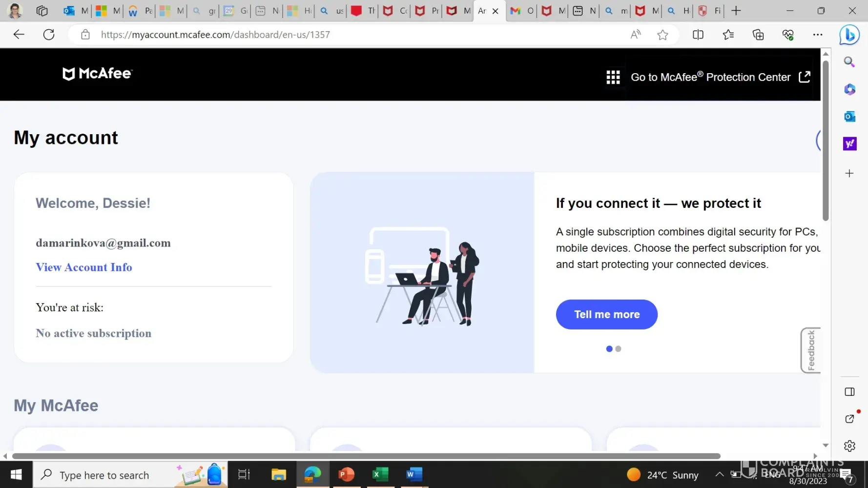Click the 'My McAfee' section heading
The width and height of the screenshot is (868, 488).
(56, 406)
